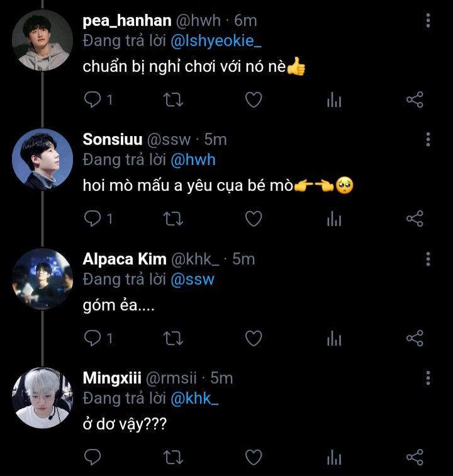Open Alpaca Kim's profile picture
The image size is (453, 476).
(43, 279)
